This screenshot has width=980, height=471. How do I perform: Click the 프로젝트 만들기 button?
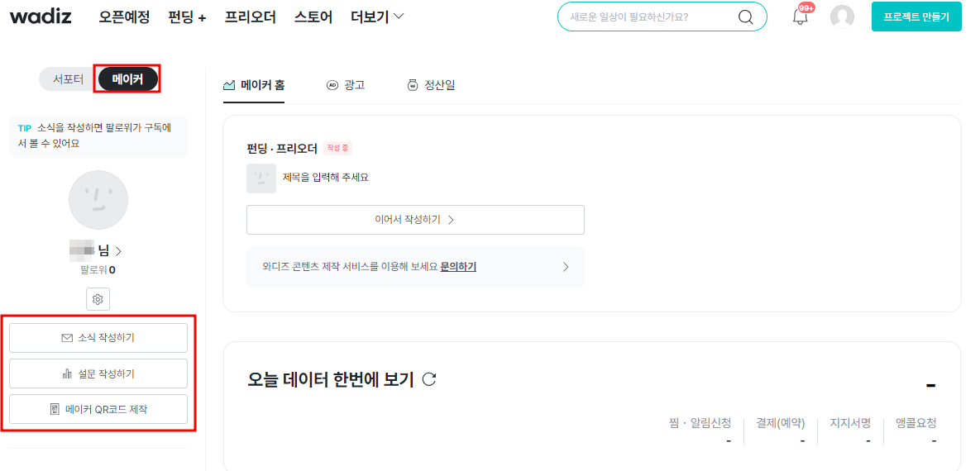tap(916, 17)
